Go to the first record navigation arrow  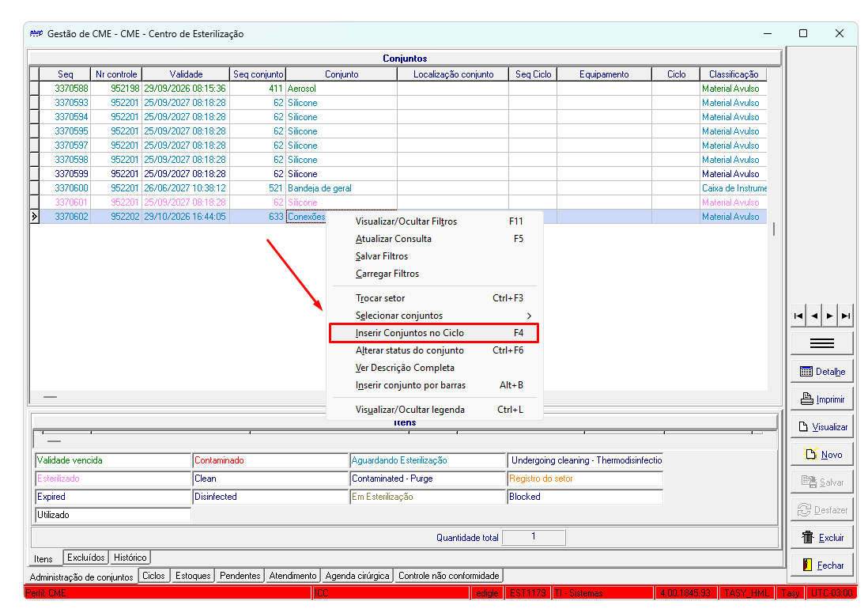(798, 316)
